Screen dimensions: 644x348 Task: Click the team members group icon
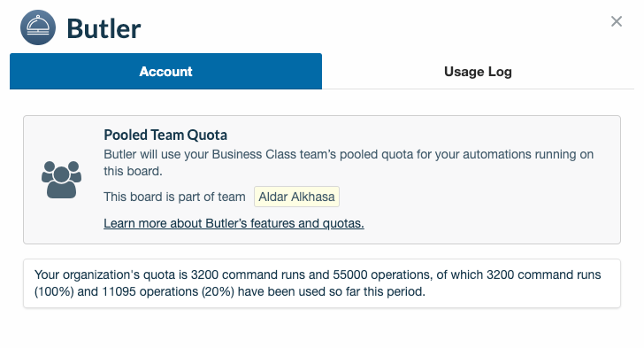tap(61, 180)
